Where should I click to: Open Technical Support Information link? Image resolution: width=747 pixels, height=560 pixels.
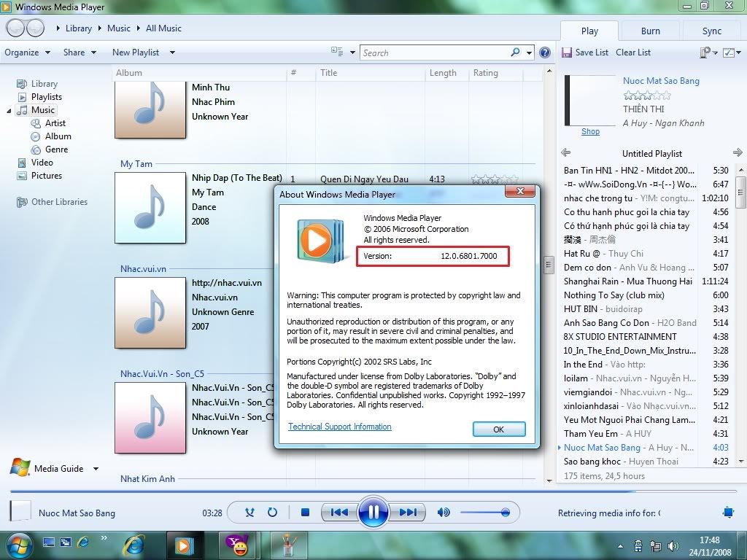(340, 427)
